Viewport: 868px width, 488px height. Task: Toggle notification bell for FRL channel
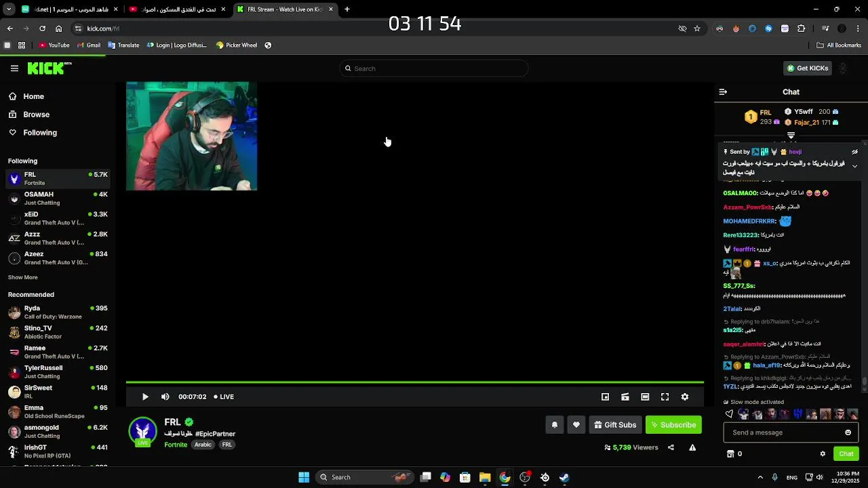click(555, 425)
